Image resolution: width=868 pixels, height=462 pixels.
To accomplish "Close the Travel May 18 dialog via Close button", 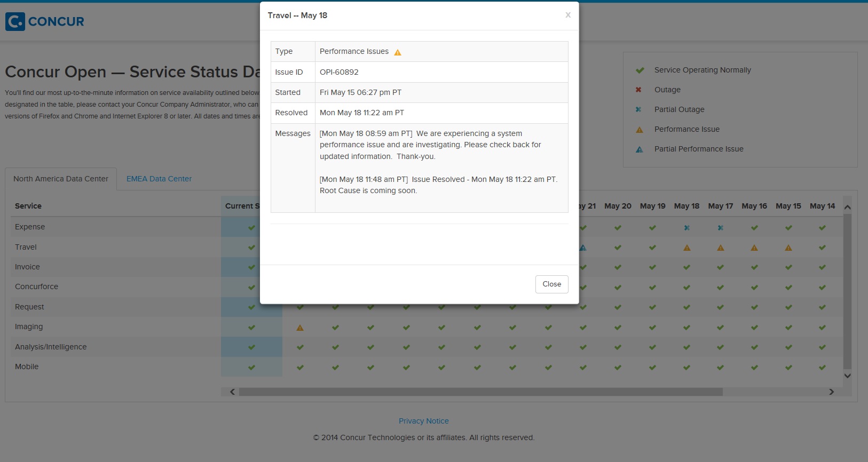I will click(551, 284).
